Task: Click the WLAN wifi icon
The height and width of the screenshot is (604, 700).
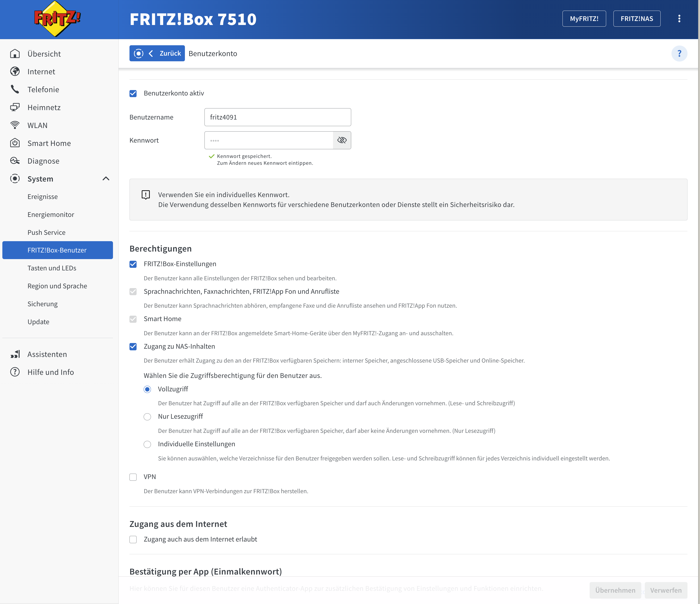Action: pyautogui.click(x=15, y=125)
